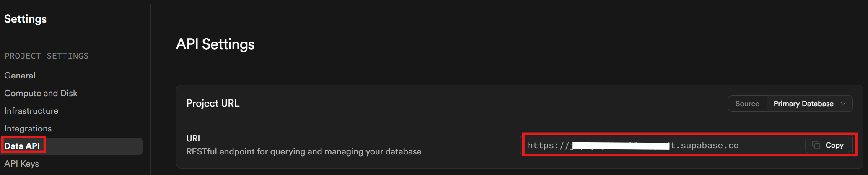Viewport: 868px width, 175px height.
Task: Click the URL row label
Action: [194, 138]
